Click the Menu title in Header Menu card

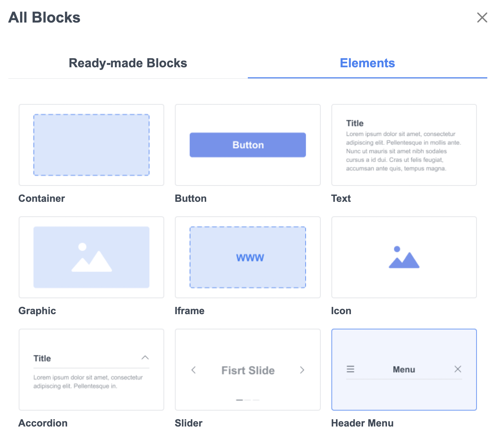coord(404,370)
